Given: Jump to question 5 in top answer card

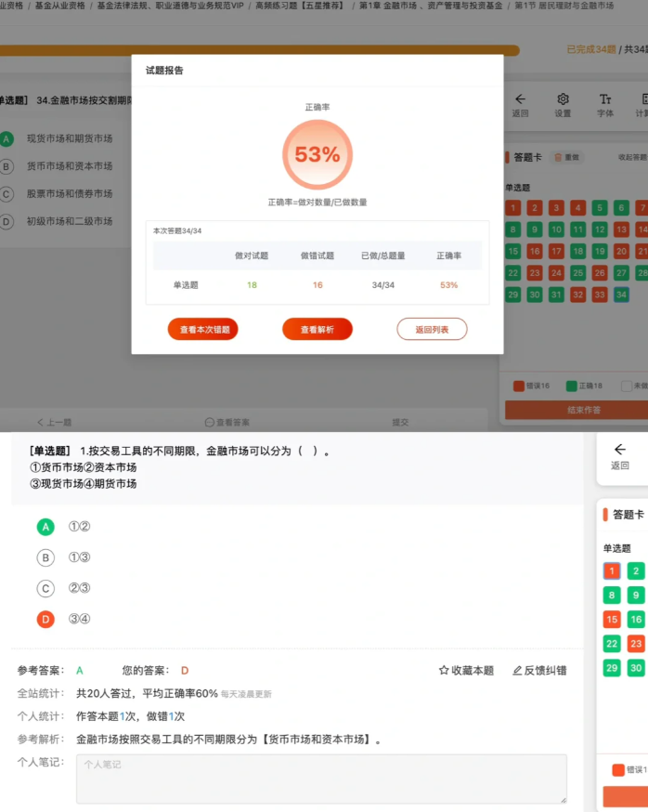Looking at the screenshot, I should [600, 208].
